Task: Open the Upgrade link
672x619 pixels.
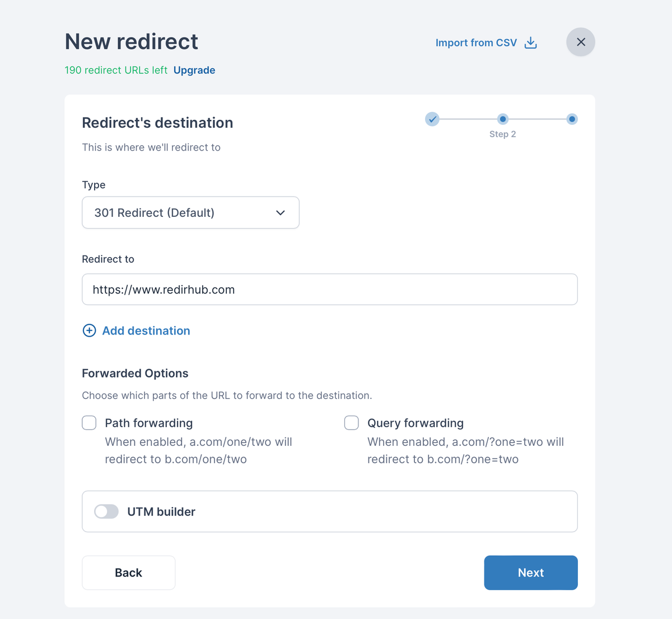Action: point(194,70)
